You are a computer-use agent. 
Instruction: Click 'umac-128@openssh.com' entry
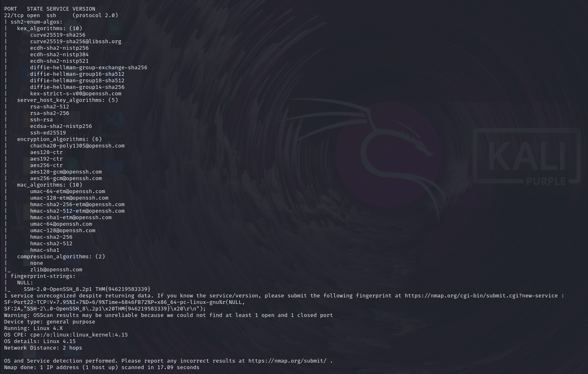(63, 231)
